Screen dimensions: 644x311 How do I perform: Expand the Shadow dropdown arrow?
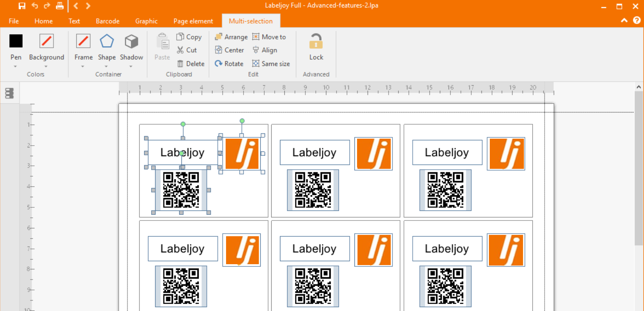[x=131, y=66]
